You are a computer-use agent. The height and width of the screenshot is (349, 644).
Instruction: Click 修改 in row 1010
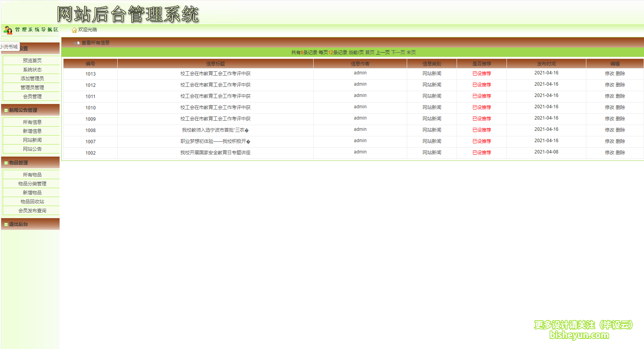609,107
